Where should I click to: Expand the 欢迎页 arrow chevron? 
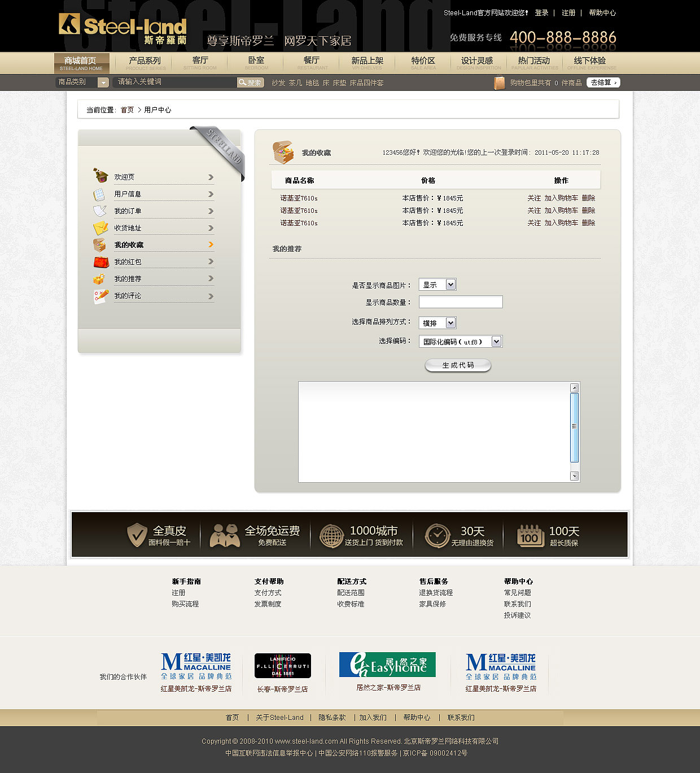[211, 177]
